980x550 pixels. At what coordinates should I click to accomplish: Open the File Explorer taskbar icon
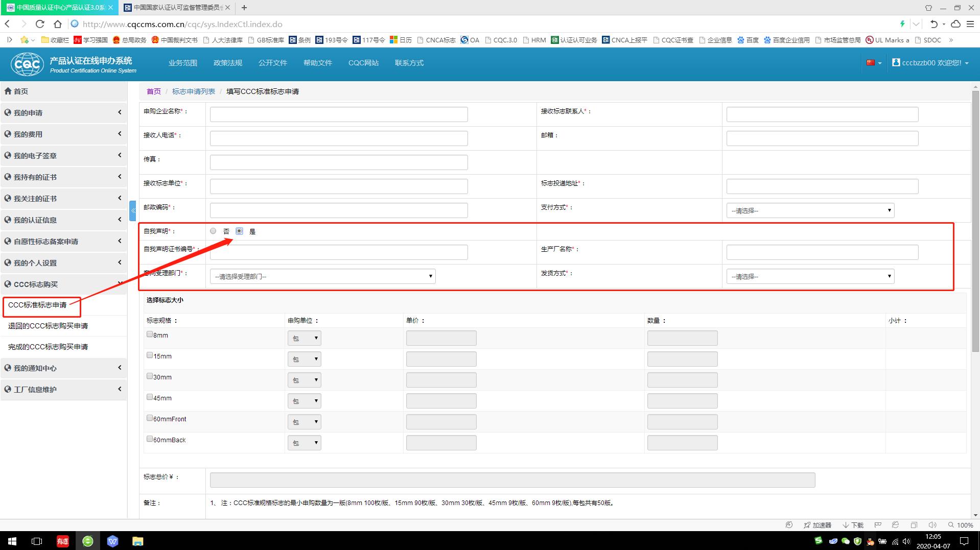pyautogui.click(x=138, y=541)
